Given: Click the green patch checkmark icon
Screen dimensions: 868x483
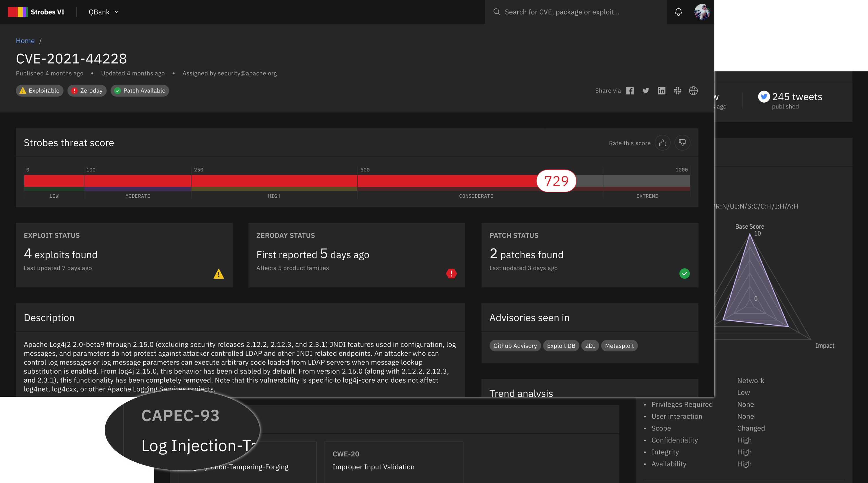Looking at the screenshot, I should tap(684, 273).
